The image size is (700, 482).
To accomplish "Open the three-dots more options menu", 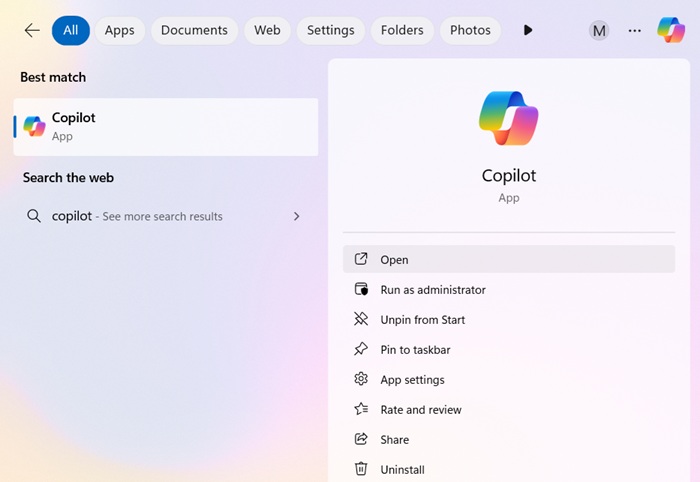I will pyautogui.click(x=634, y=30).
